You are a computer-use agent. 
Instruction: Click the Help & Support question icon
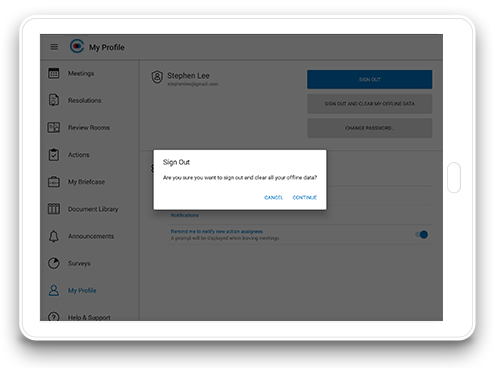point(54,316)
